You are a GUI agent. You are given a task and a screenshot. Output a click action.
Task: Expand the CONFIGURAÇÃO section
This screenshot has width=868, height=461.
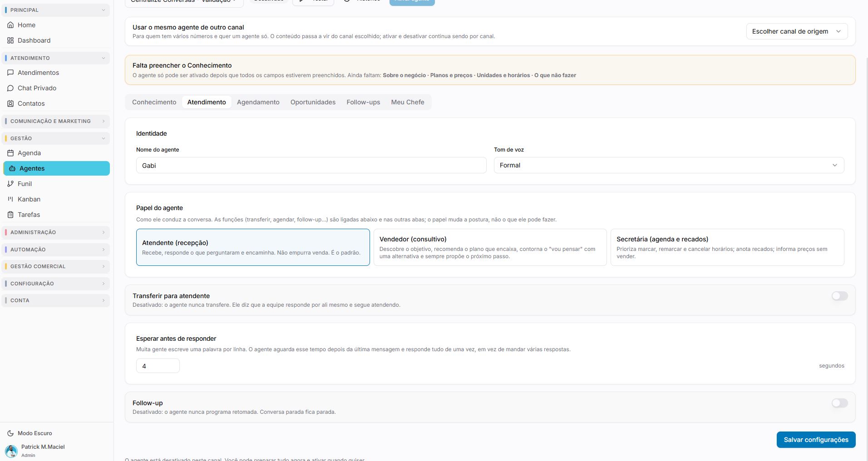(x=56, y=284)
